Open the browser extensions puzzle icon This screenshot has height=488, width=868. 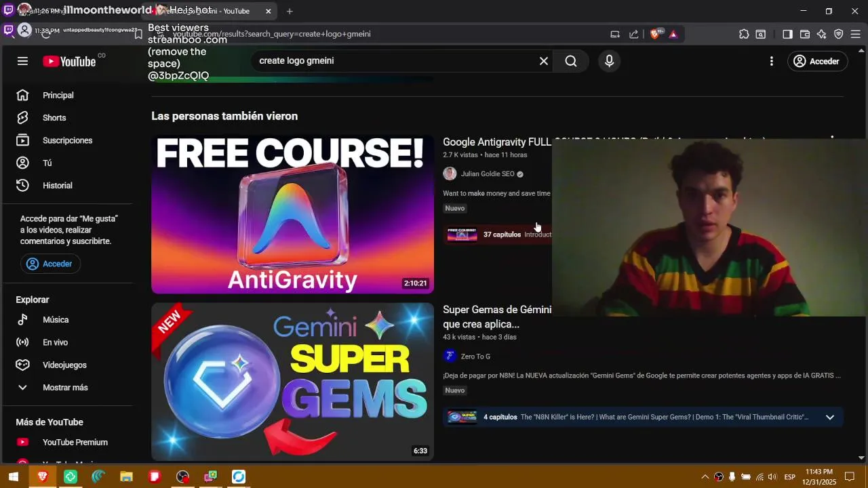(744, 34)
